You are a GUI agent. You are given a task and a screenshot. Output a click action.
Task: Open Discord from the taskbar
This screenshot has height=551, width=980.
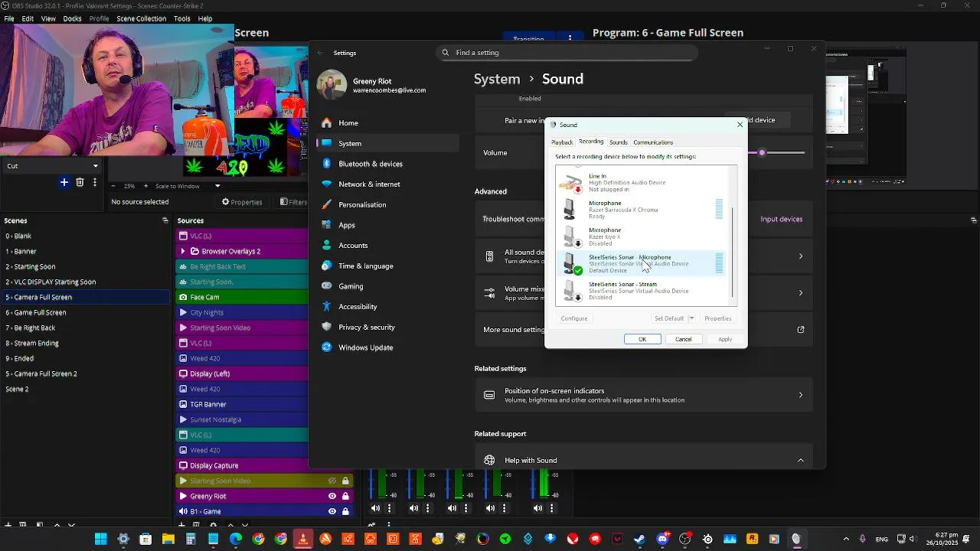[x=662, y=540]
